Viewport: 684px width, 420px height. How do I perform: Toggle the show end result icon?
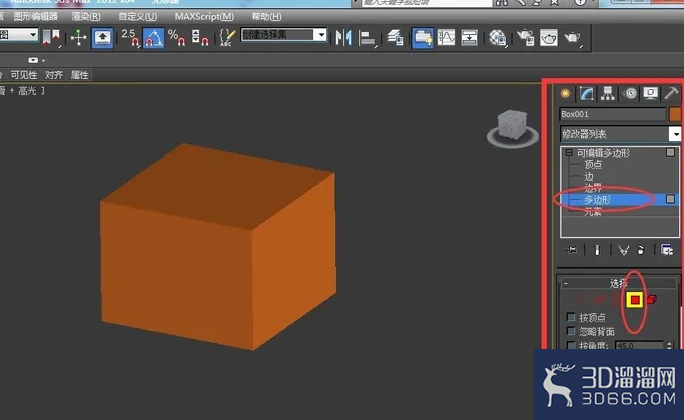[x=597, y=250]
